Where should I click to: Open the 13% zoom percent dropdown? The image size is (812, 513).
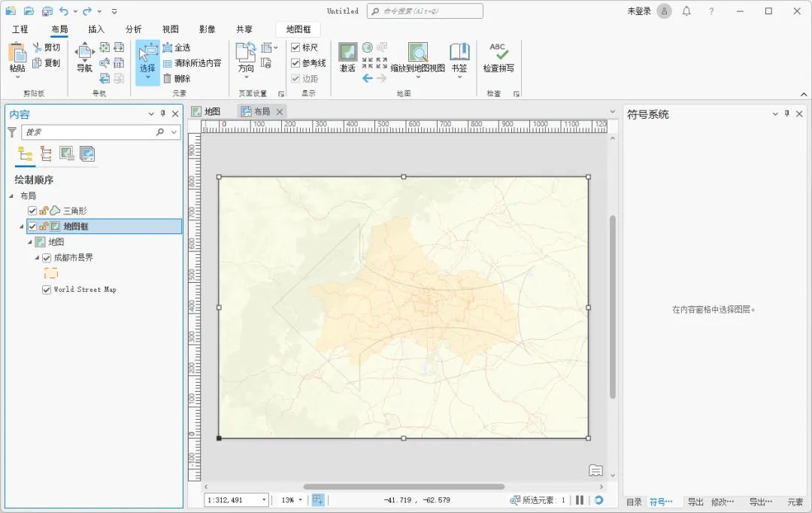[300, 500]
